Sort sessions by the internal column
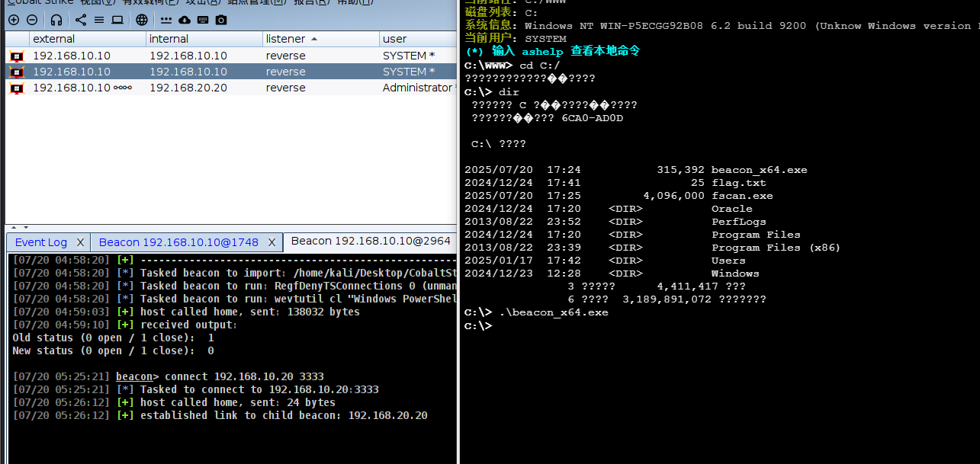The image size is (980, 464). click(204, 39)
